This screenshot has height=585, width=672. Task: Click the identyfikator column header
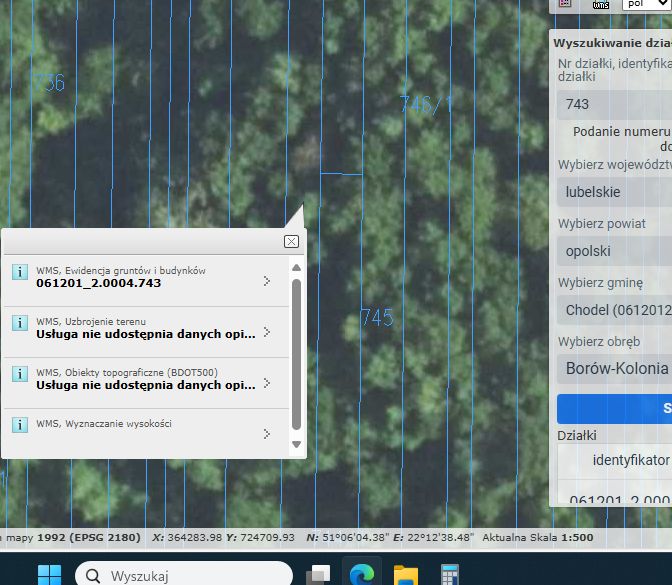coord(631,460)
